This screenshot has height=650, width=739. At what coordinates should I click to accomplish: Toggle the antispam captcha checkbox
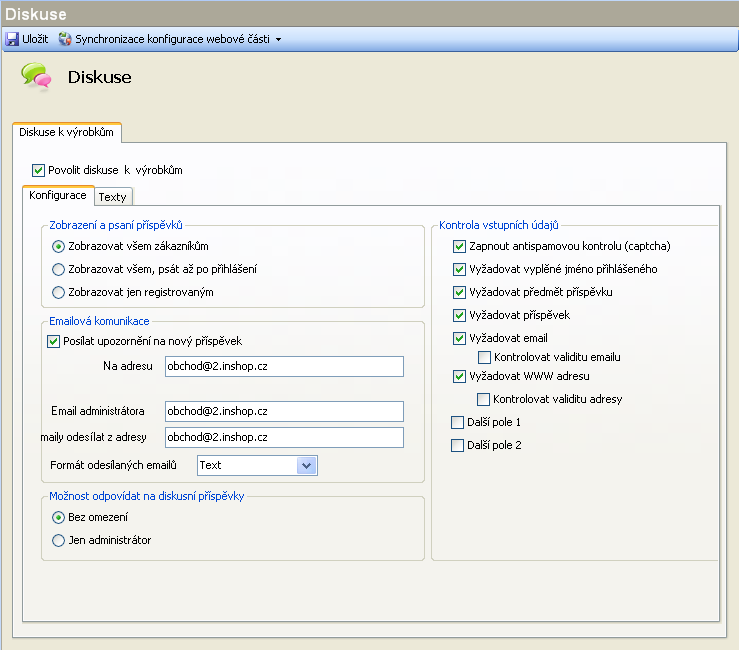(x=459, y=246)
